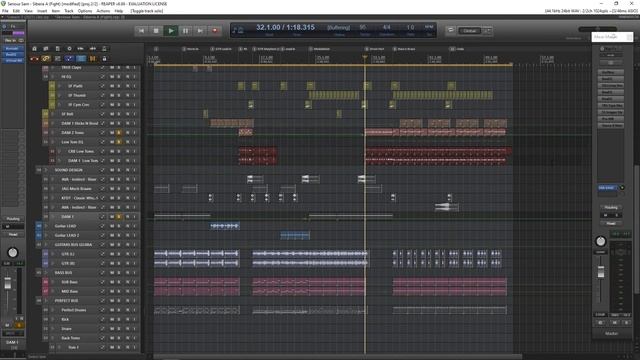Toggle folder arrow on Low Tom EQ track
This screenshot has width=640, height=360.
(53, 142)
